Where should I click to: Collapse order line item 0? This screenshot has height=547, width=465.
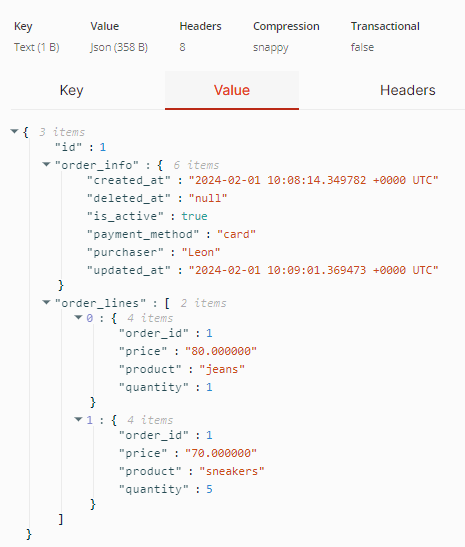click(78, 317)
